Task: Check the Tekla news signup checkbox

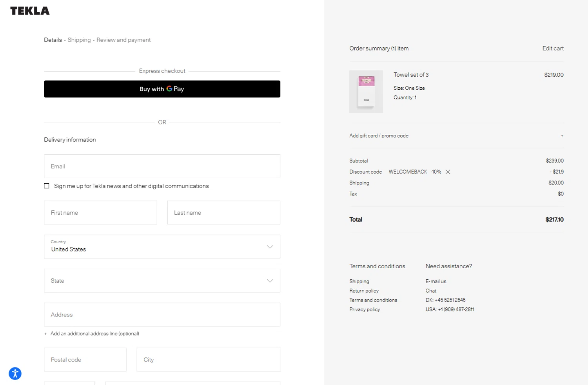Action: point(47,186)
